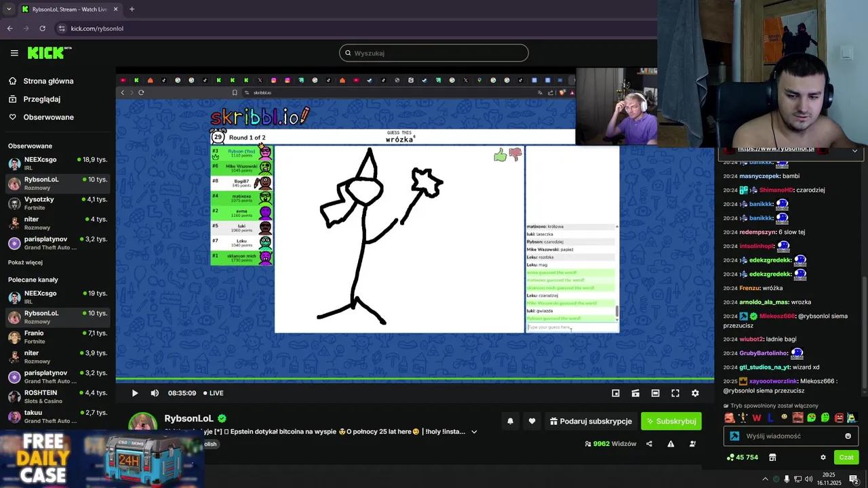Open Franio recommended channel
868x488 pixels.
58,337
